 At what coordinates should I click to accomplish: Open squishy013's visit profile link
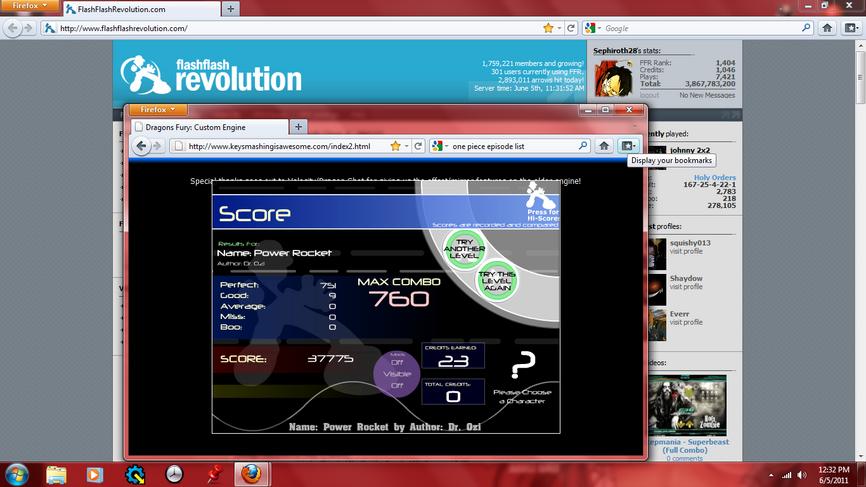[x=686, y=251]
